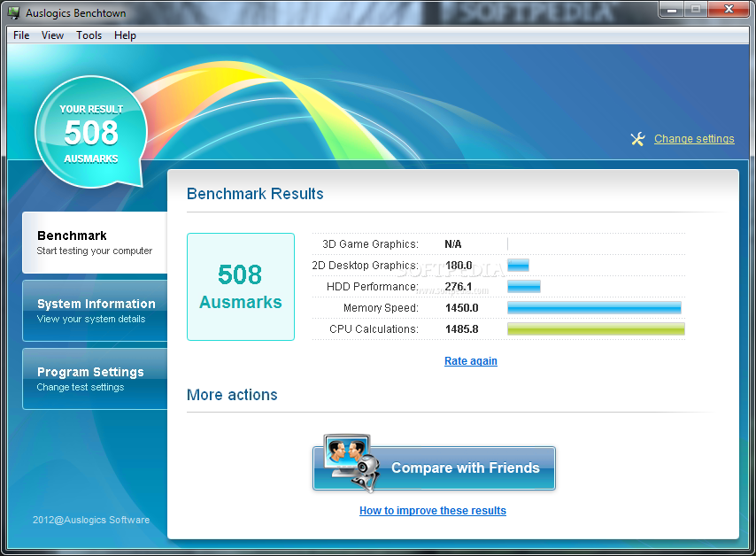This screenshot has width=756, height=556.
Task: Click the Auslogics Benchtown title bar icon
Action: coord(13,12)
